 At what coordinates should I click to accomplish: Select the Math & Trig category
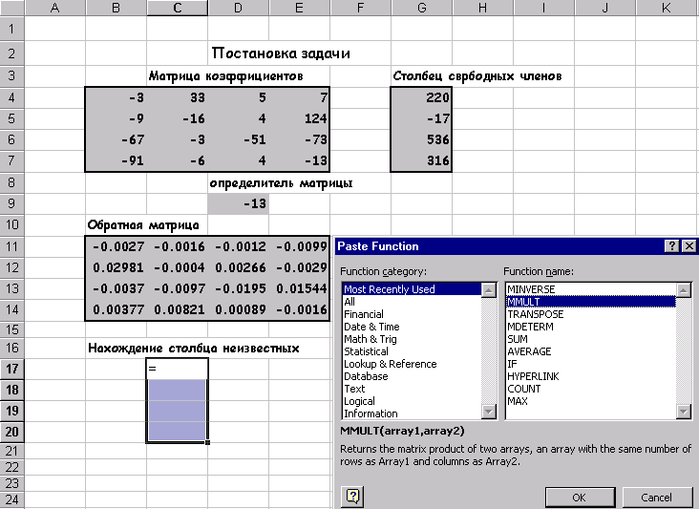[412, 339]
